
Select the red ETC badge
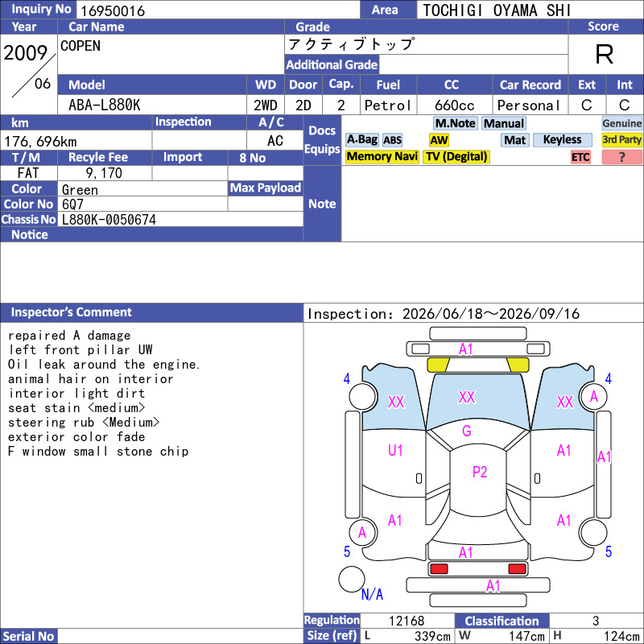(x=580, y=157)
